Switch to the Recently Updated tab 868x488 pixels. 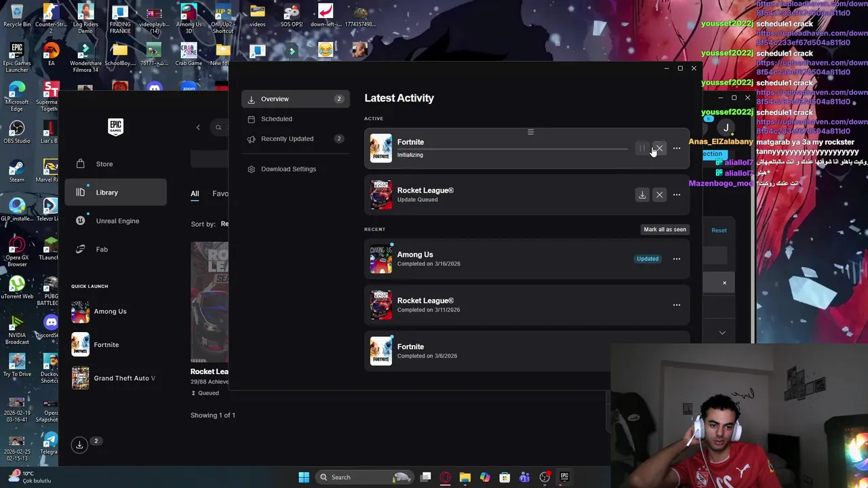click(x=295, y=139)
